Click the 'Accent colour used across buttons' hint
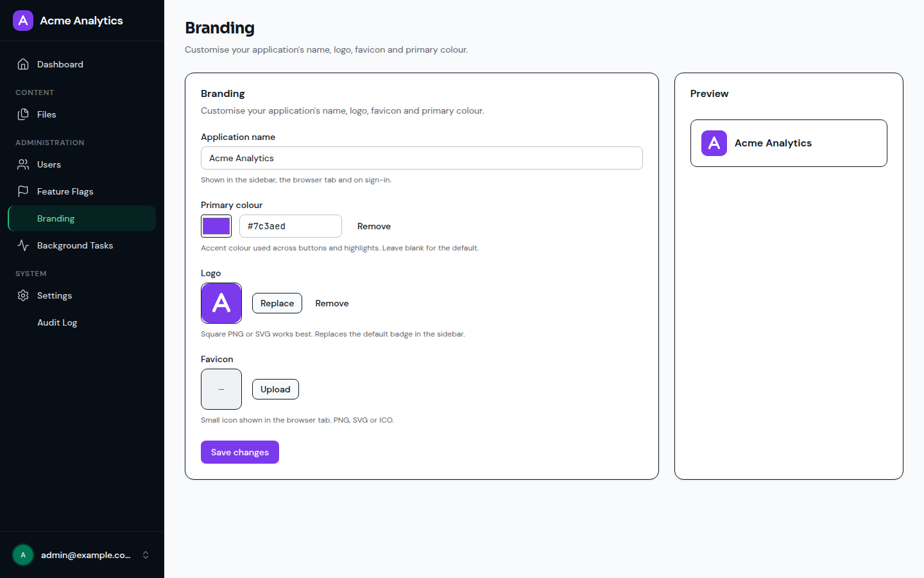The width and height of the screenshot is (924, 578). [x=339, y=248]
